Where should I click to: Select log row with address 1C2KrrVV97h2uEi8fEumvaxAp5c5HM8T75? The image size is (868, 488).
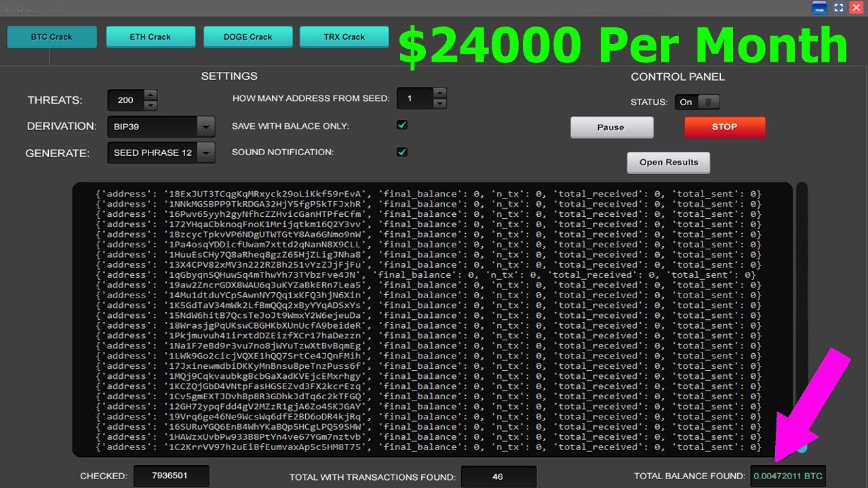(429, 447)
